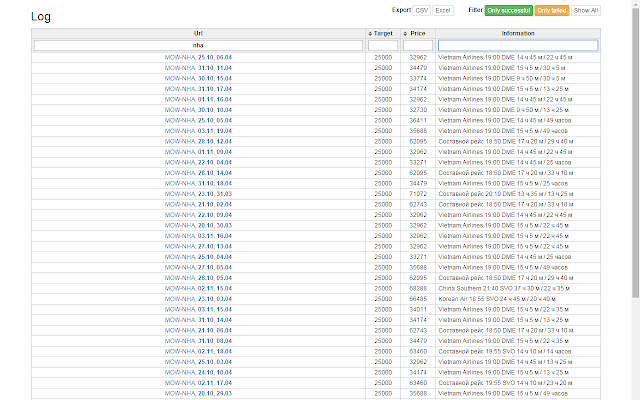Enable the 'Only successful' filter
The image size is (640, 400).
pyautogui.click(x=508, y=10)
